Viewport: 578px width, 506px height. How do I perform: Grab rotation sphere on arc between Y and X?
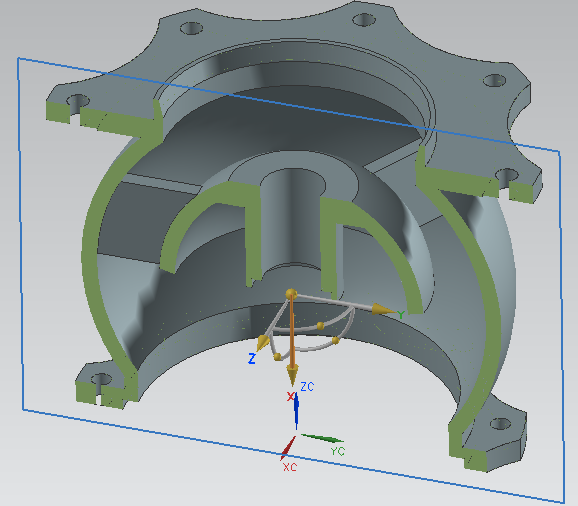(x=335, y=340)
